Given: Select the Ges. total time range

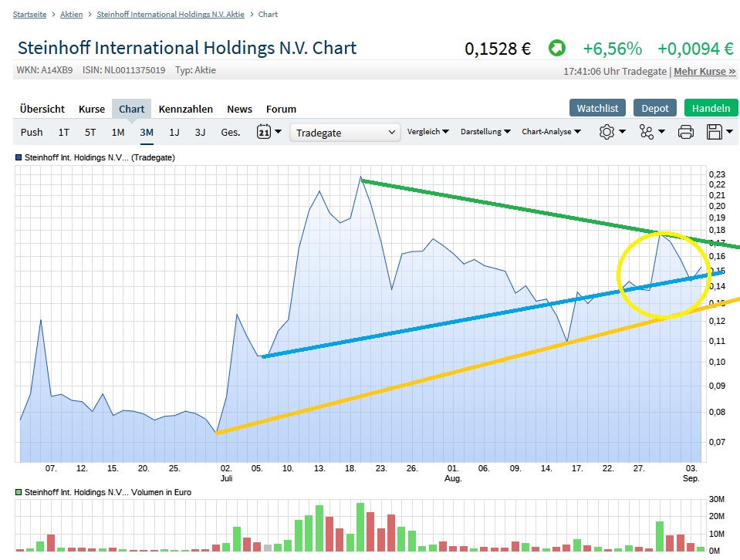Looking at the screenshot, I should click(230, 132).
